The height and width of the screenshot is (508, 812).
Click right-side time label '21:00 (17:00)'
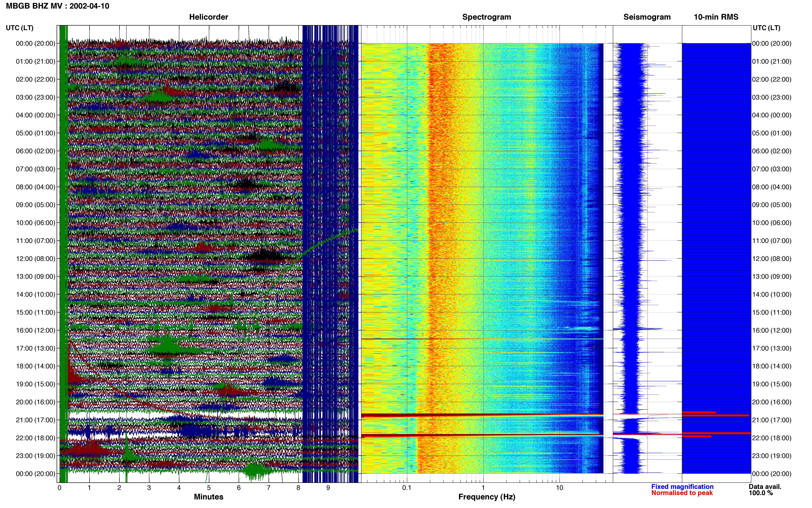coord(772,420)
